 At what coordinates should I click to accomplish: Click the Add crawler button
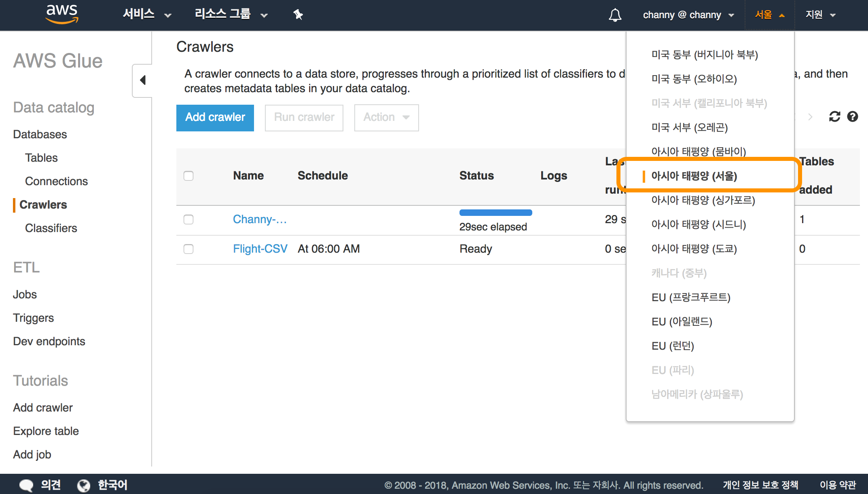215,118
